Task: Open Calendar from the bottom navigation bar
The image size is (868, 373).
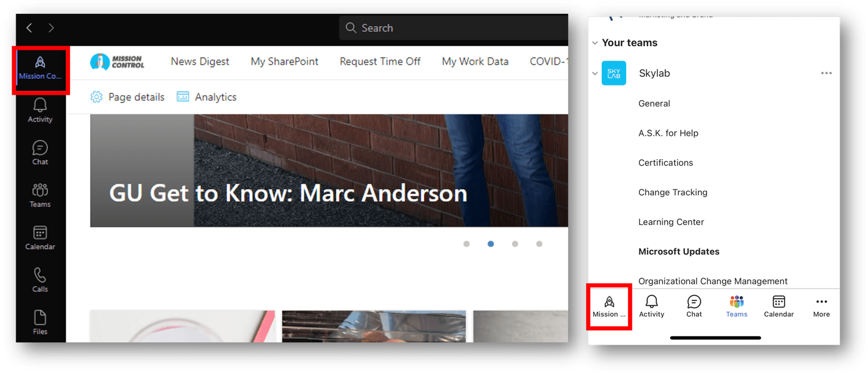Action: (778, 306)
